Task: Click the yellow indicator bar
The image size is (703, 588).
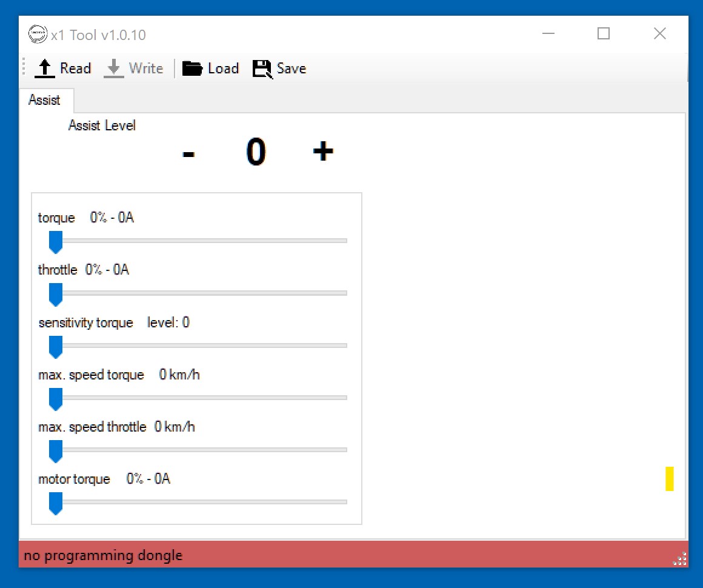Action: 669,479
